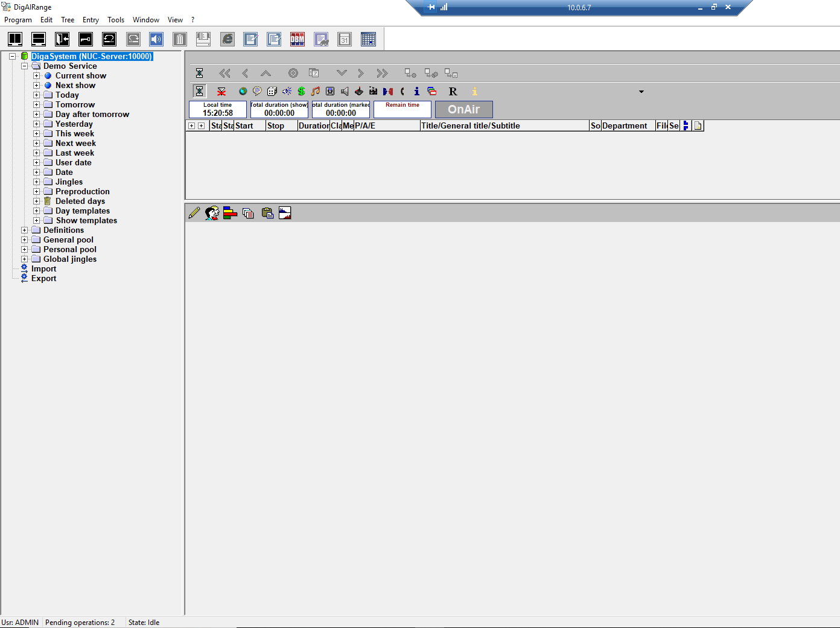Screen dimensions: 840x628
Task: Open the calendar icon showing 31
Action: click(345, 39)
